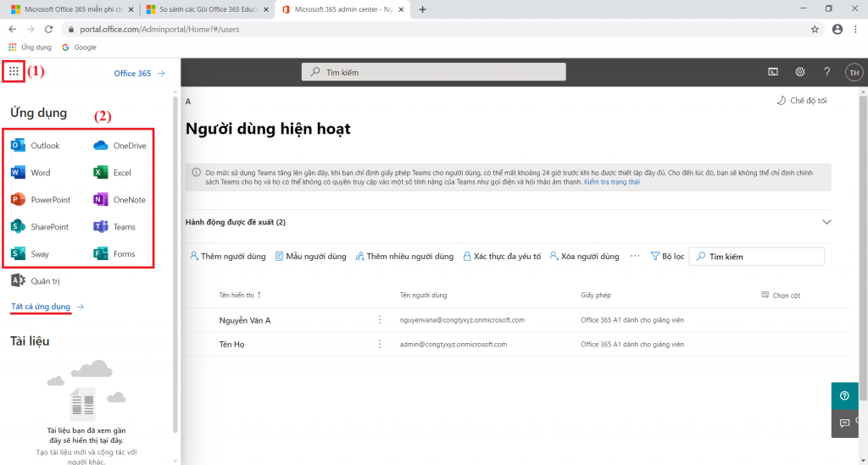Open settings gear in admin header
This screenshot has width=868, height=465.
tap(800, 72)
